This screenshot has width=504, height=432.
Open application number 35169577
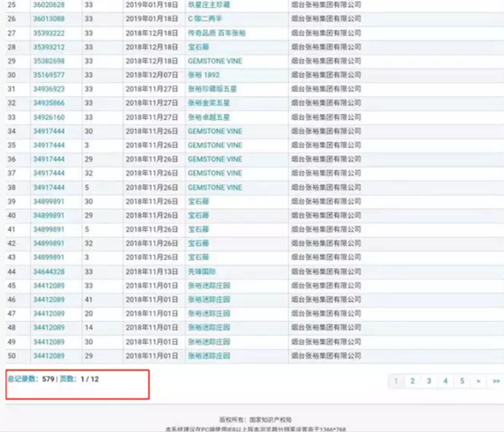48,75
